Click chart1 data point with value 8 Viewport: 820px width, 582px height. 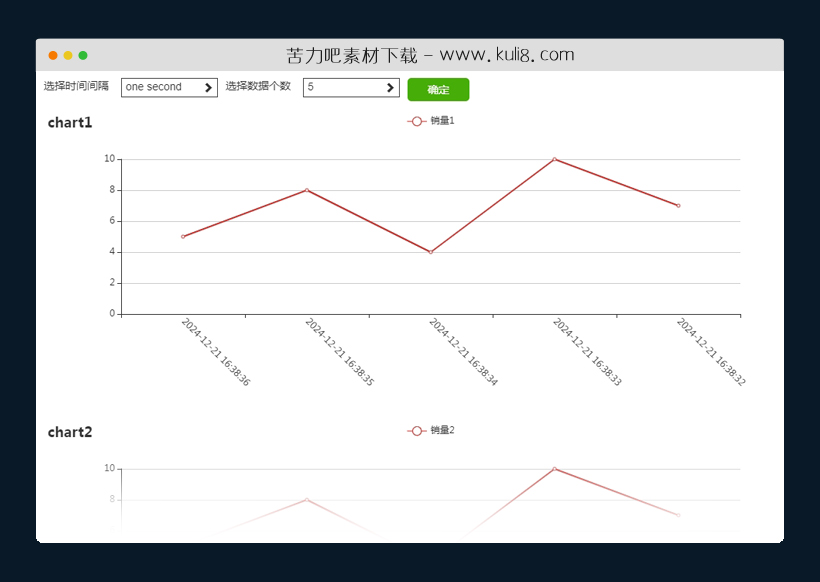[307, 190]
